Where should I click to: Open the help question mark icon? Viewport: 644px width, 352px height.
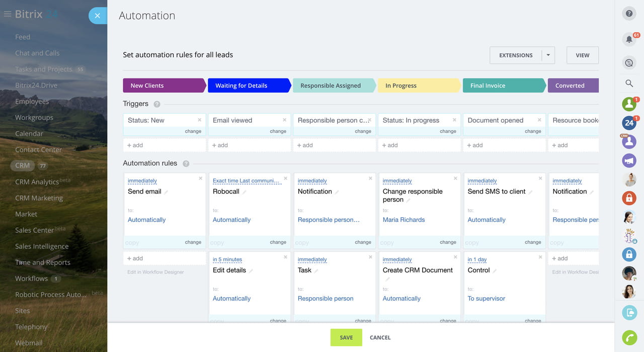coord(629,14)
